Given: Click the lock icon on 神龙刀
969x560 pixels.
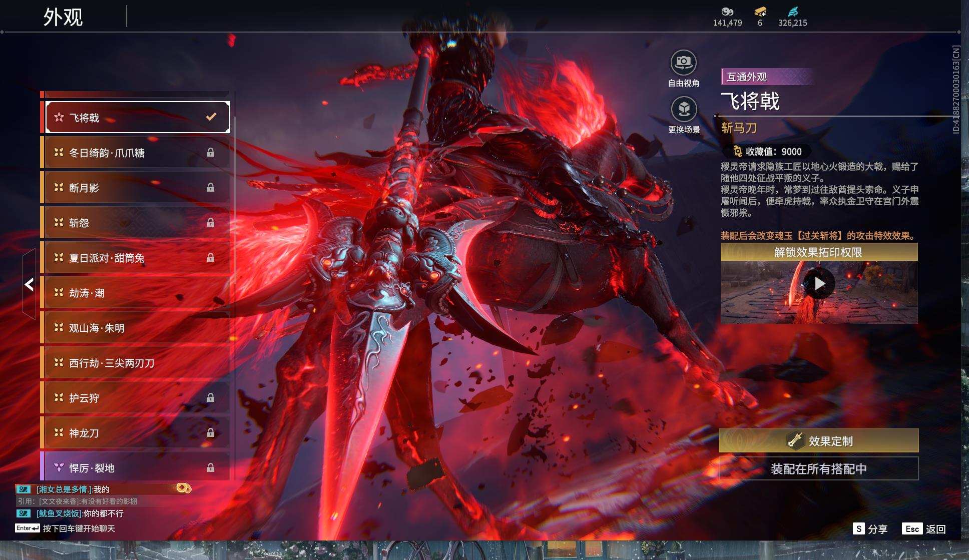Looking at the screenshot, I should [x=211, y=432].
